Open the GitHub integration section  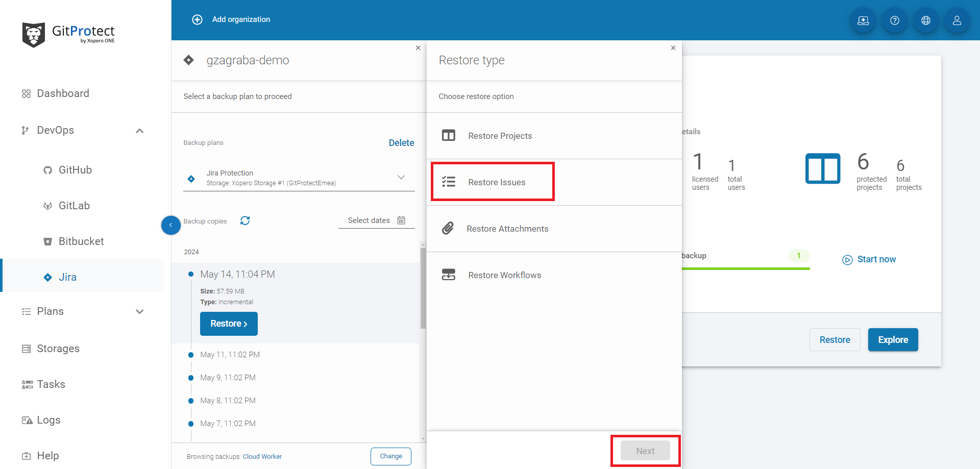pyautogui.click(x=77, y=169)
